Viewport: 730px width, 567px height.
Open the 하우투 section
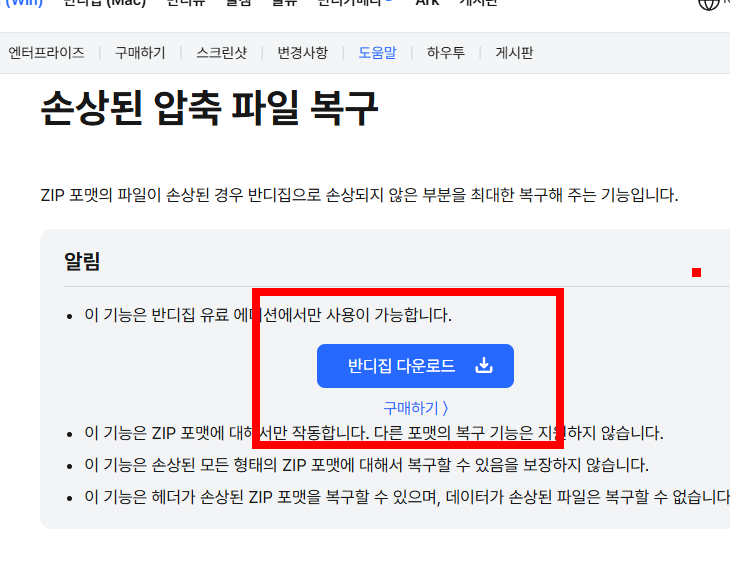coord(446,53)
